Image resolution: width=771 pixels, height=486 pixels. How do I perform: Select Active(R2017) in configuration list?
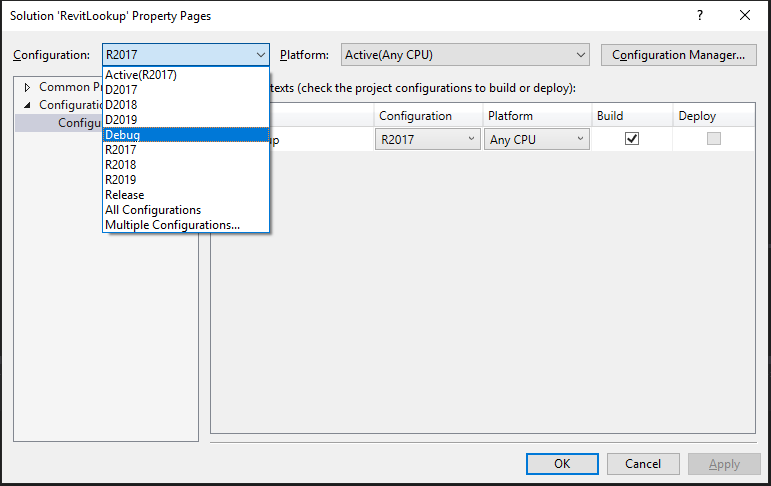click(x=186, y=75)
